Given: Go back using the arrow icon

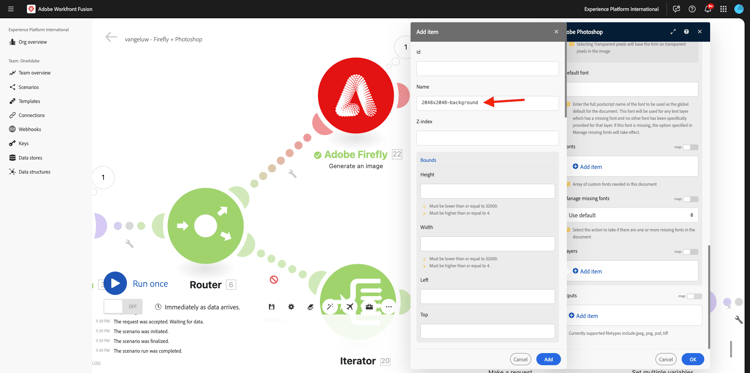Looking at the screenshot, I should [x=111, y=37].
